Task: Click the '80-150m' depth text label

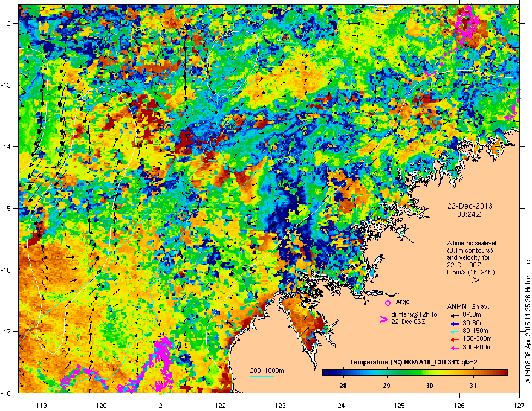Action: click(x=475, y=331)
